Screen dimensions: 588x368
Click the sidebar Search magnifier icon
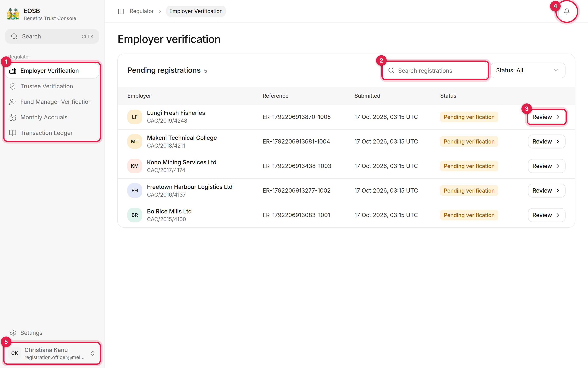(x=14, y=37)
